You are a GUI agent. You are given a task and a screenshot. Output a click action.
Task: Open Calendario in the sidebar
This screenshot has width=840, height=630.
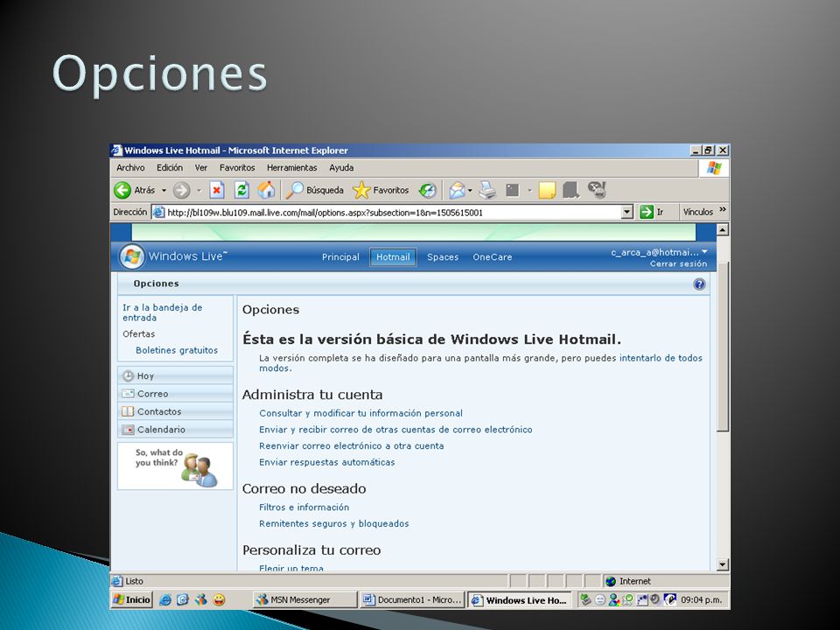tap(175, 429)
